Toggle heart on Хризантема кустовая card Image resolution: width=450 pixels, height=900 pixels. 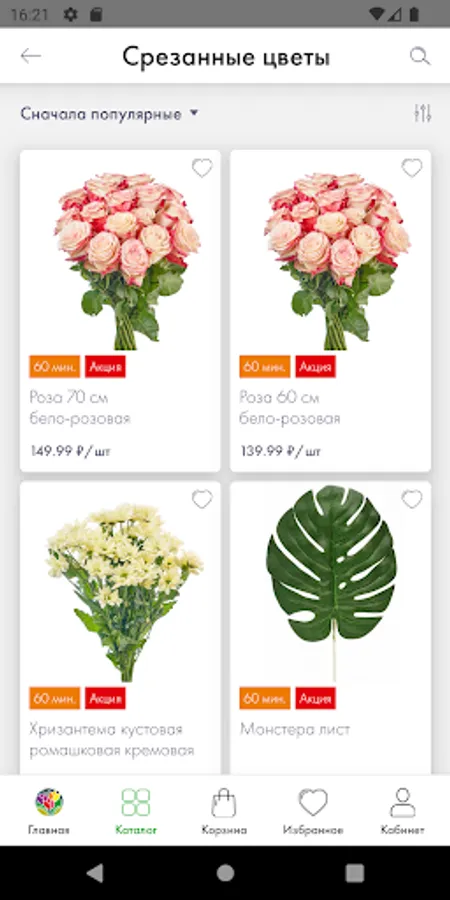(x=202, y=499)
